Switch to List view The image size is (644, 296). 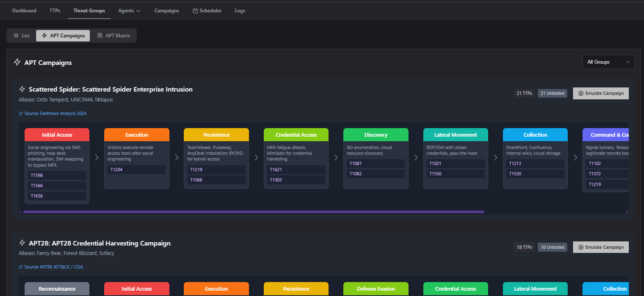coord(22,36)
